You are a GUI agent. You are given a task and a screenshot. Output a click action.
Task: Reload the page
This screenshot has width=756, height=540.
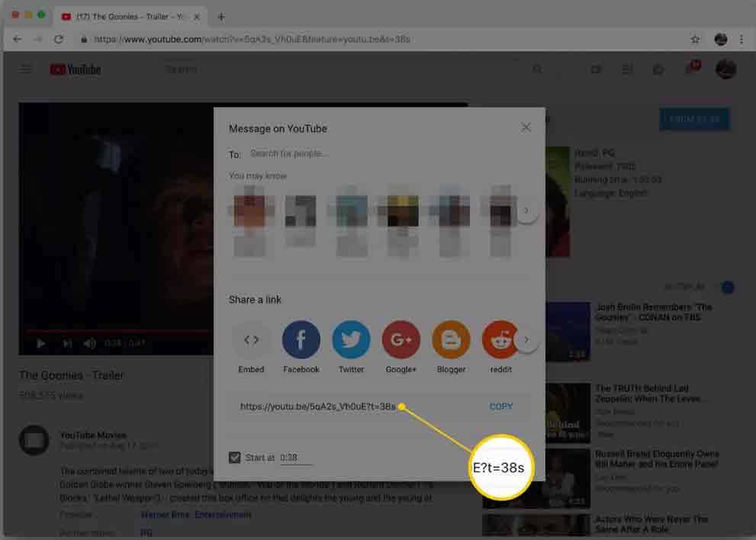58,39
